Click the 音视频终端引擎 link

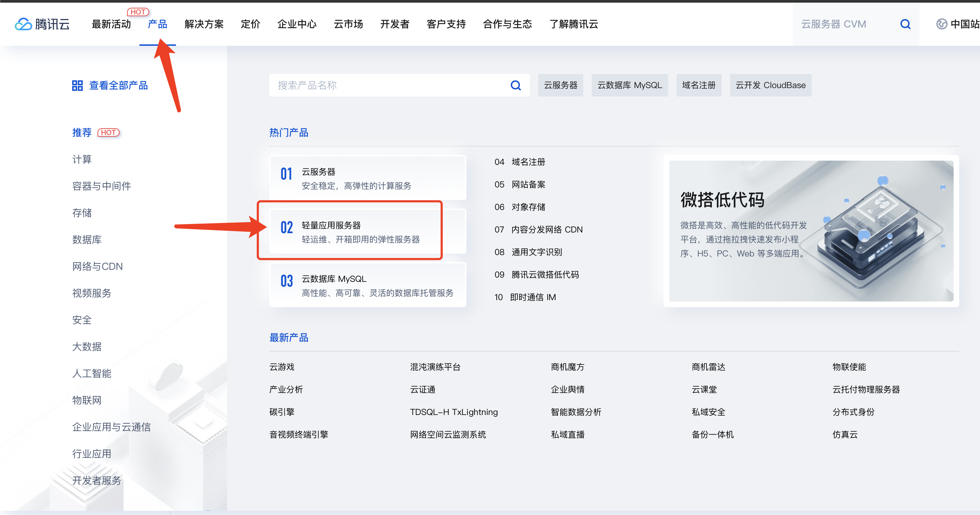click(299, 434)
